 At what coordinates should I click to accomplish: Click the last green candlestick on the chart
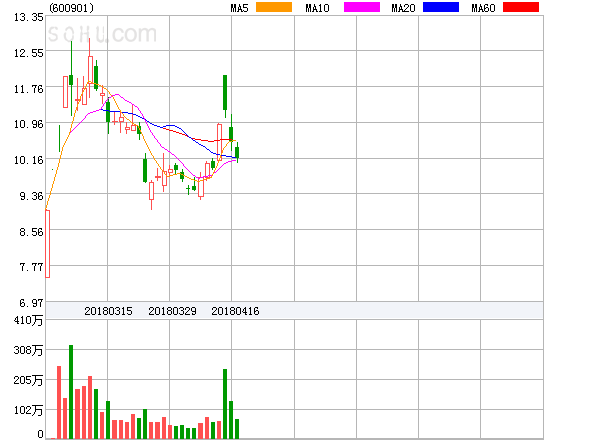point(237,152)
